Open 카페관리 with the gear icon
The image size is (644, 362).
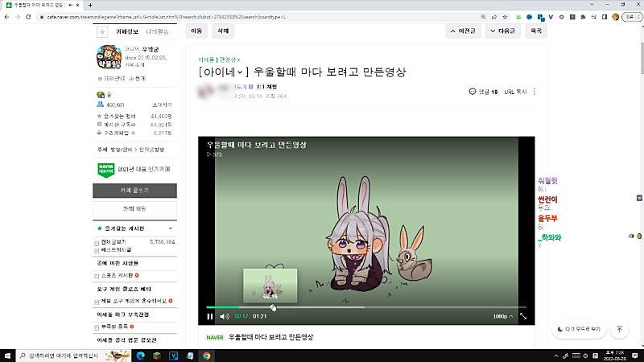point(111,78)
